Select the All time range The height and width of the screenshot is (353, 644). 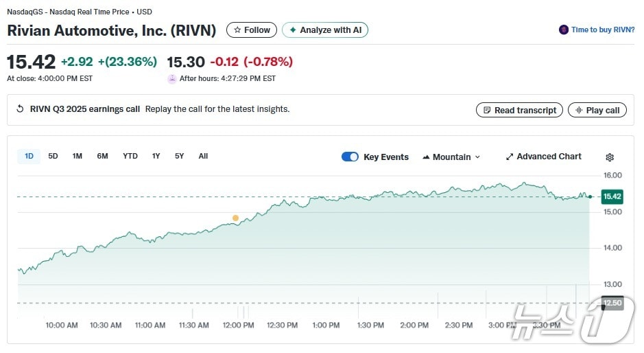click(203, 156)
